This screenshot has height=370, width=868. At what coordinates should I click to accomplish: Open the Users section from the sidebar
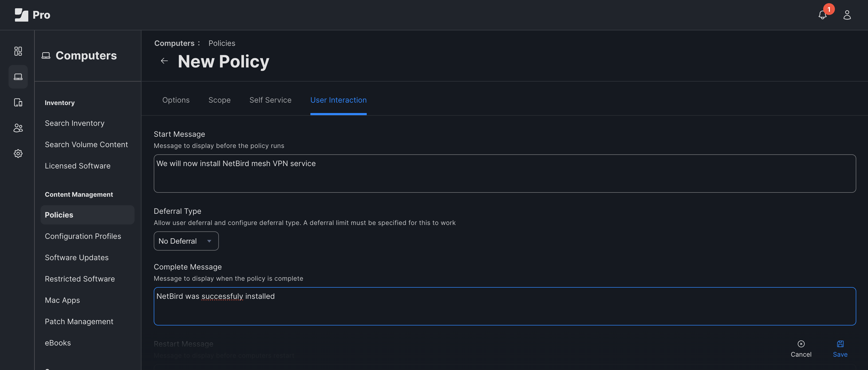[18, 128]
